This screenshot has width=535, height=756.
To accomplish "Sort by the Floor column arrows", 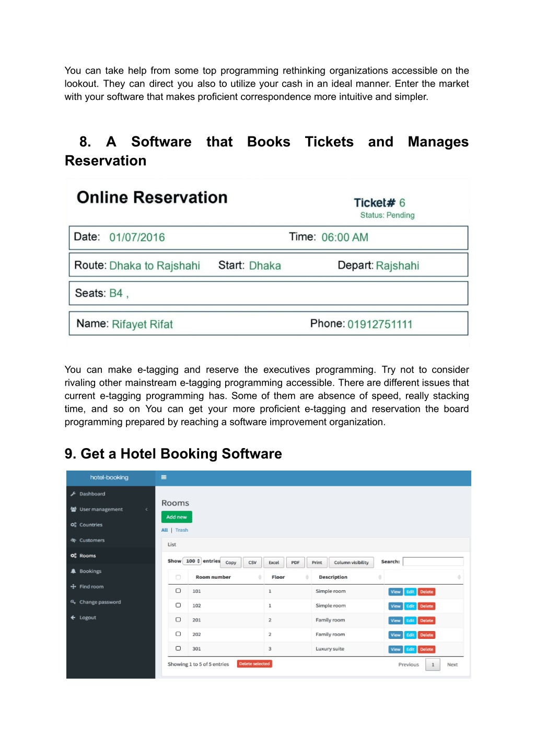I will (307, 577).
